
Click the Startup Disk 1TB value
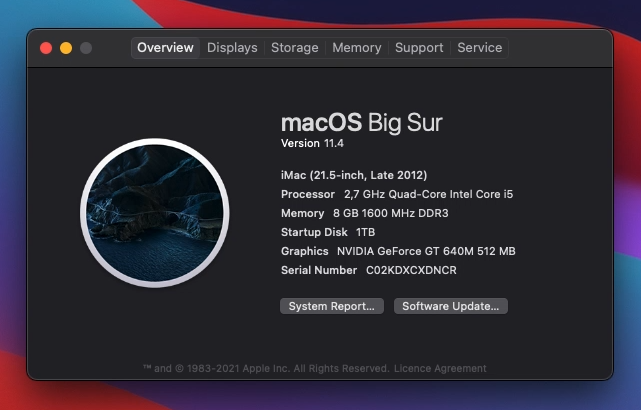tap(365, 232)
